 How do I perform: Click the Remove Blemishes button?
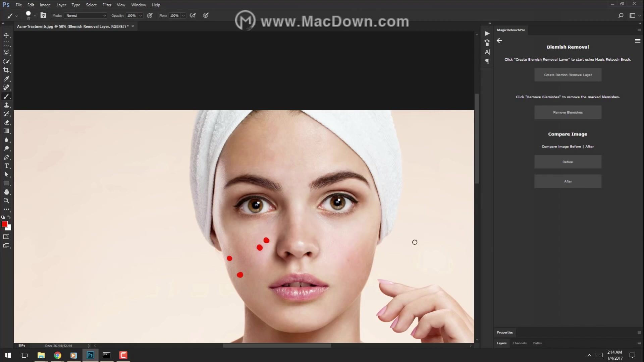point(568,112)
